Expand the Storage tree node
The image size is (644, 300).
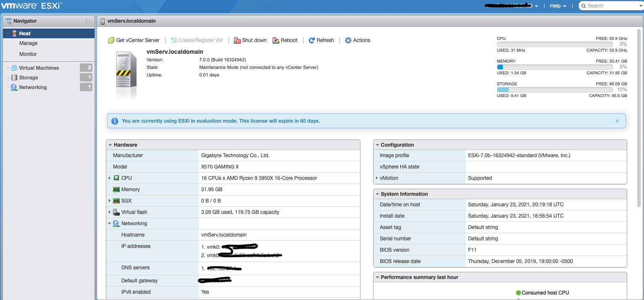8,78
